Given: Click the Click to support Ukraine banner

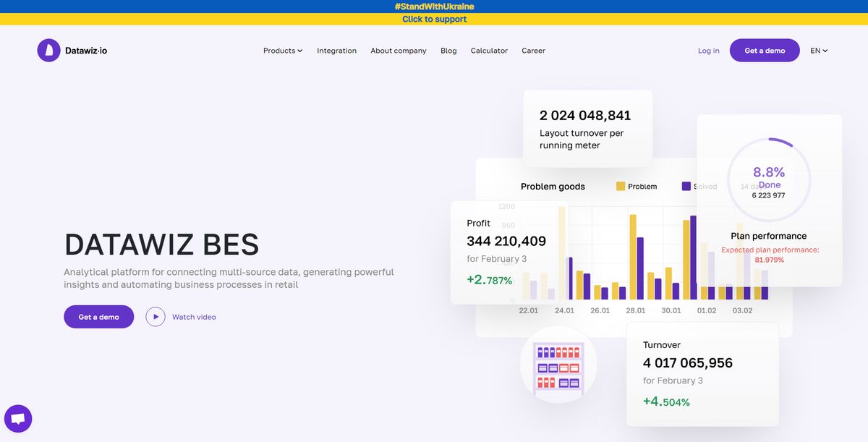Looking at the screenshot, I should (x=434, y=19).
